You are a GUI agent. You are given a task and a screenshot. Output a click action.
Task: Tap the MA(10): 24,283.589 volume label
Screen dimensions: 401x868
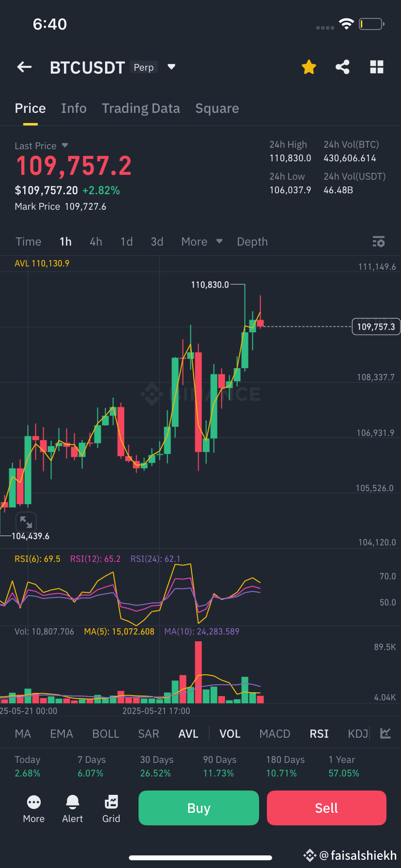pos(202,632)
